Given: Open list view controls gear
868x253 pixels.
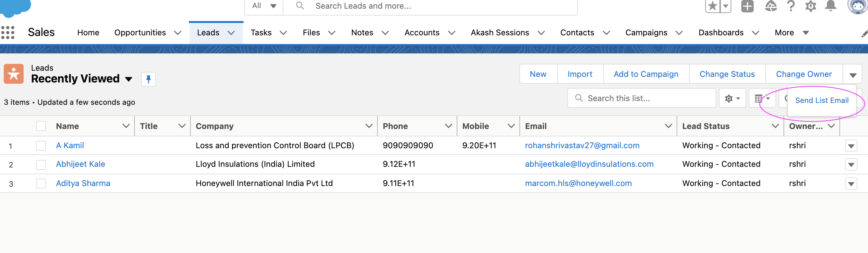Looking at the screenshot, I should tap(732, 99).
